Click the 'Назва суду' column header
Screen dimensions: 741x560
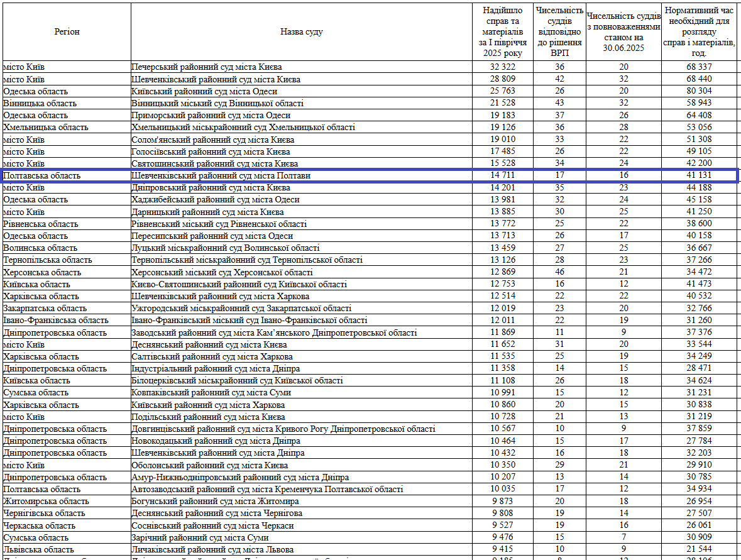302,31
